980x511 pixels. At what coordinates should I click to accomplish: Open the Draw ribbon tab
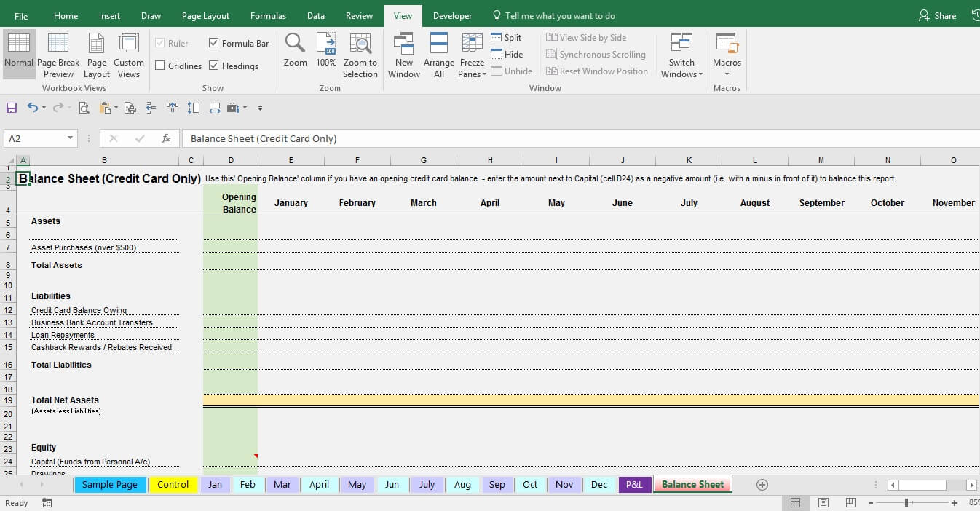coord(151,15)
